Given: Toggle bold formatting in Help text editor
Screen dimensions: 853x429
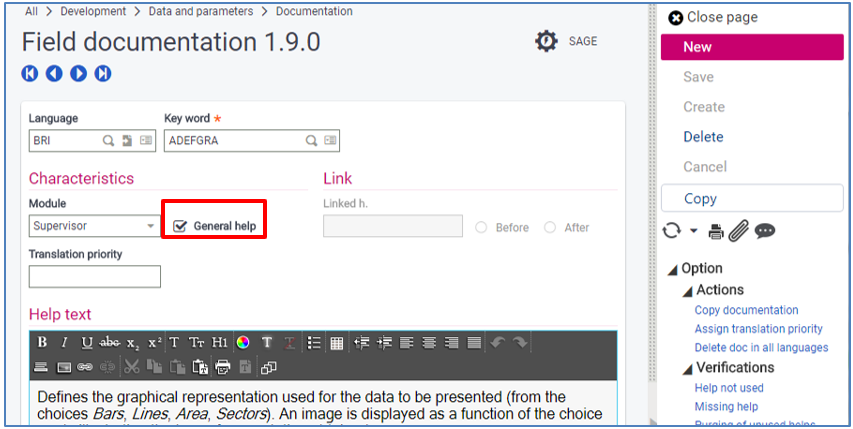Looking at the screenshot, I should point(42,342).
